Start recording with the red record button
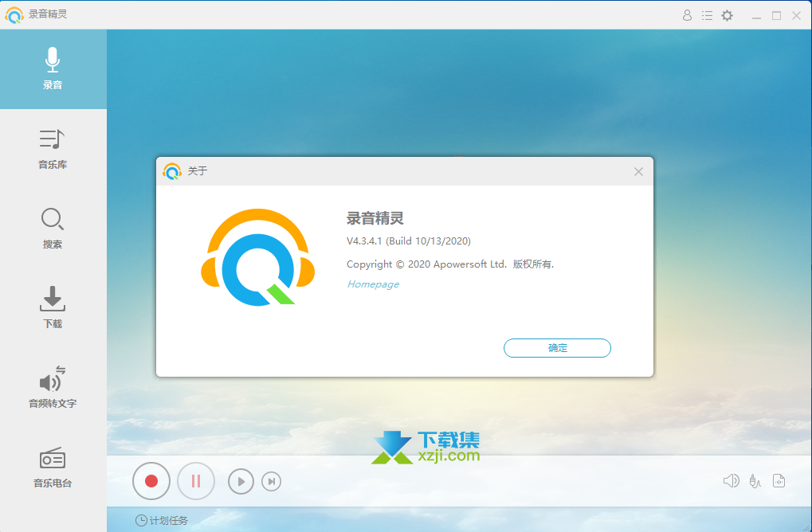Screen dimensions: 812x532 pos(151,481)
